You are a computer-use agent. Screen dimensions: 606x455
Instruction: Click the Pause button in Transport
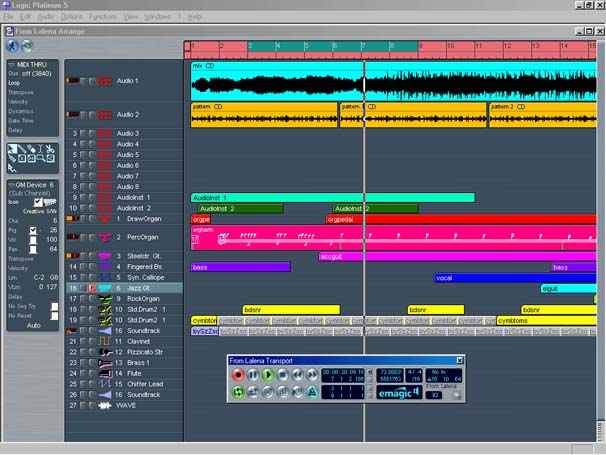pos(253,375)
